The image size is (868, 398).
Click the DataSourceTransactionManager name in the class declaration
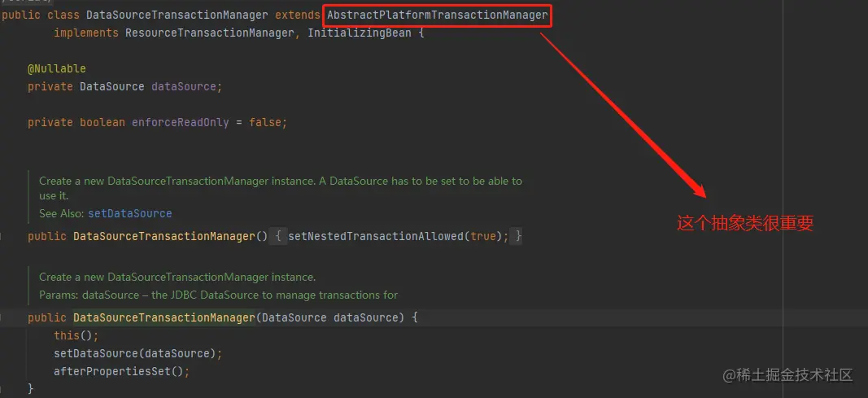pos(177,15)
